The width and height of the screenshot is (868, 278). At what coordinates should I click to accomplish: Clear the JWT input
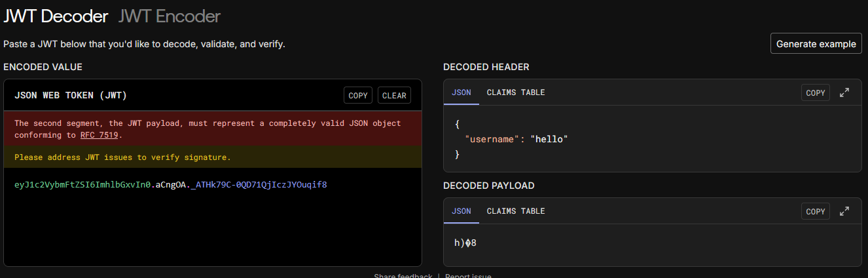coord(394,96)
